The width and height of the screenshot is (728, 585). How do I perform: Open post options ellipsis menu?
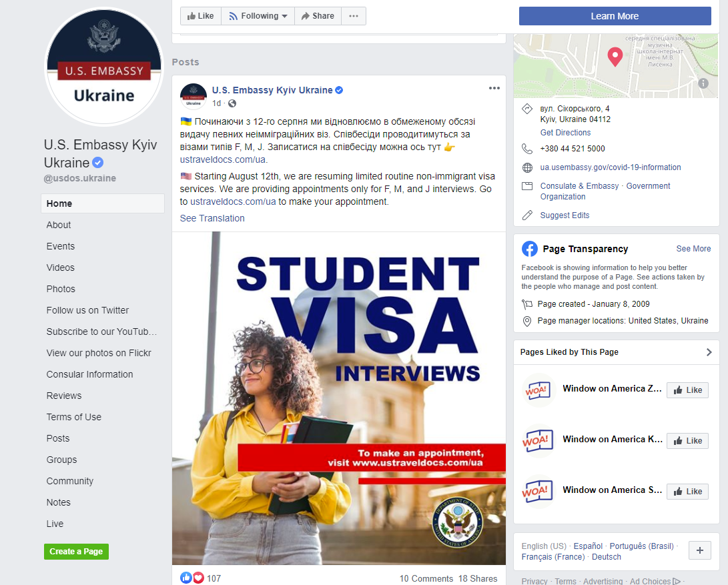494,88
